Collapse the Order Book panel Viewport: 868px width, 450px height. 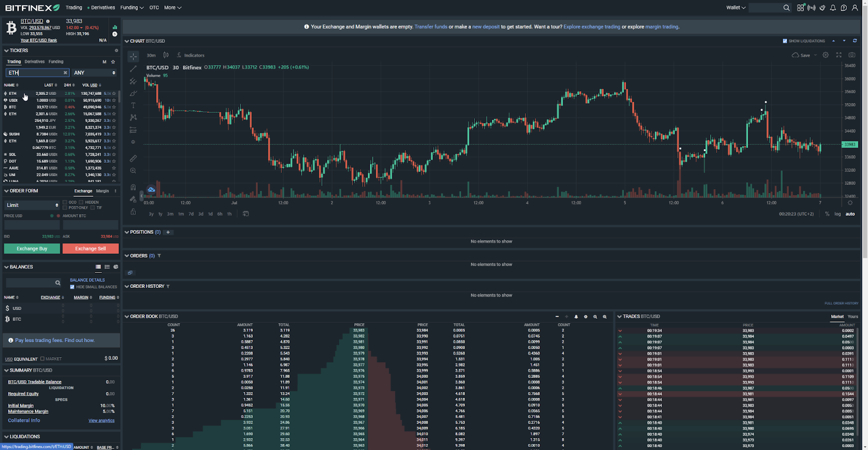tap(127, 317)
